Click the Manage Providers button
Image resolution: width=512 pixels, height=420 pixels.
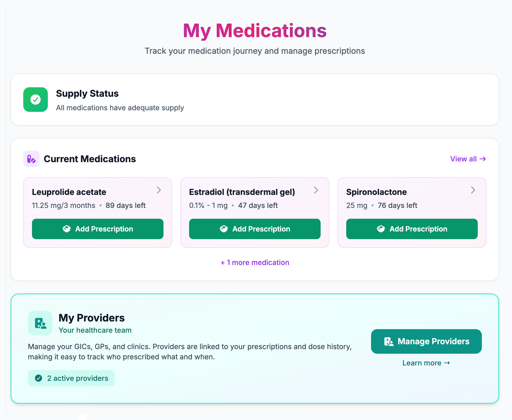click(426, 341)
